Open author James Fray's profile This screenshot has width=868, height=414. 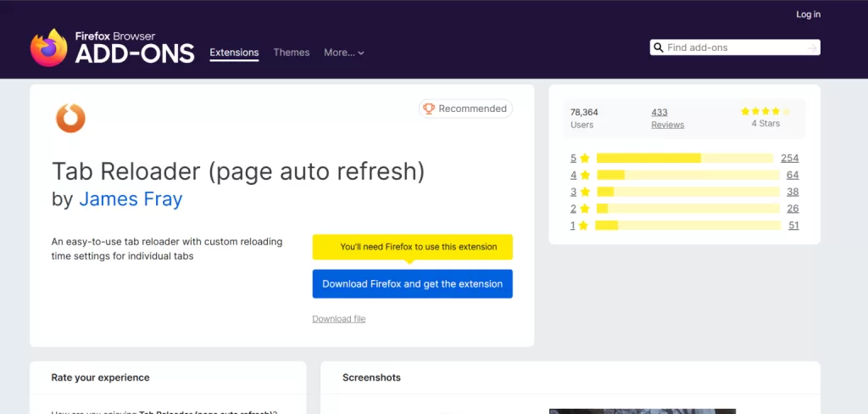click(131, 199)
